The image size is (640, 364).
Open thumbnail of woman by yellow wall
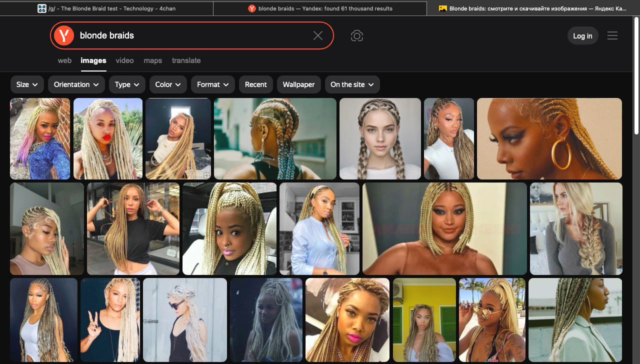[x=424, y=320]
